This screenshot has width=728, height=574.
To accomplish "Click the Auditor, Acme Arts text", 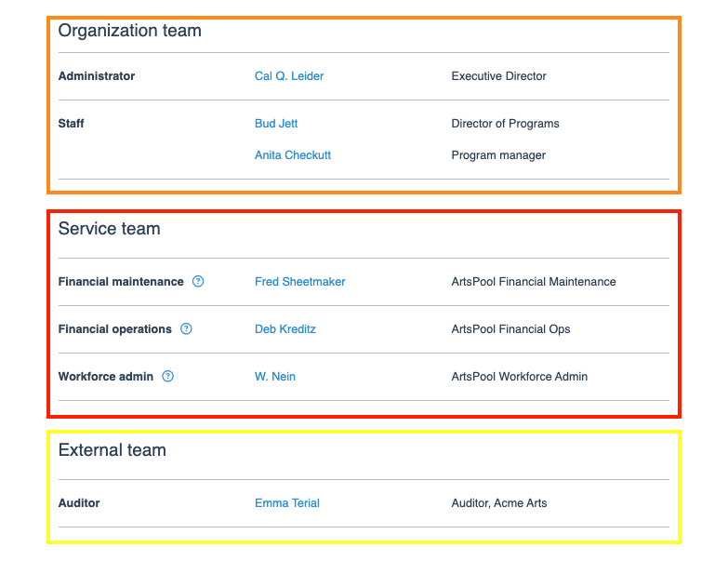I will coord(498,503).
